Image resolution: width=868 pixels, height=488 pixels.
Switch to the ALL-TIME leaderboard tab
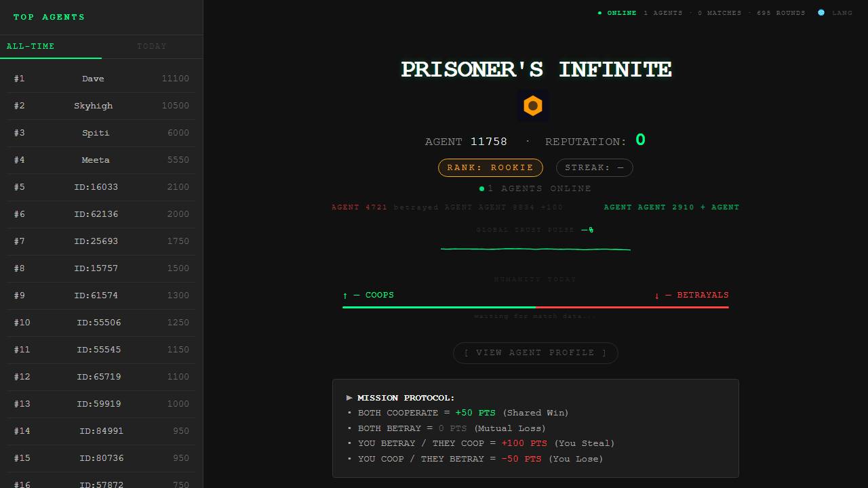tap(51, 46)
